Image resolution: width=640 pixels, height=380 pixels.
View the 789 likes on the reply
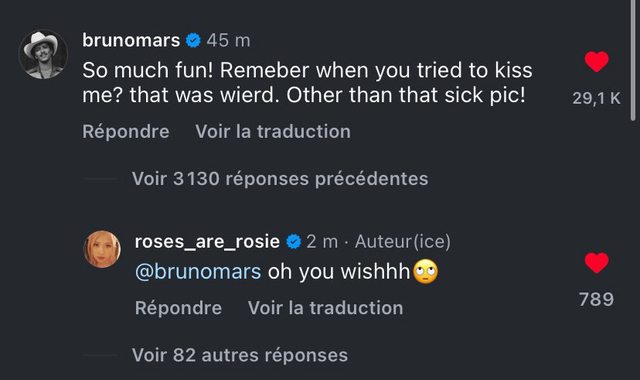(596, 299)
